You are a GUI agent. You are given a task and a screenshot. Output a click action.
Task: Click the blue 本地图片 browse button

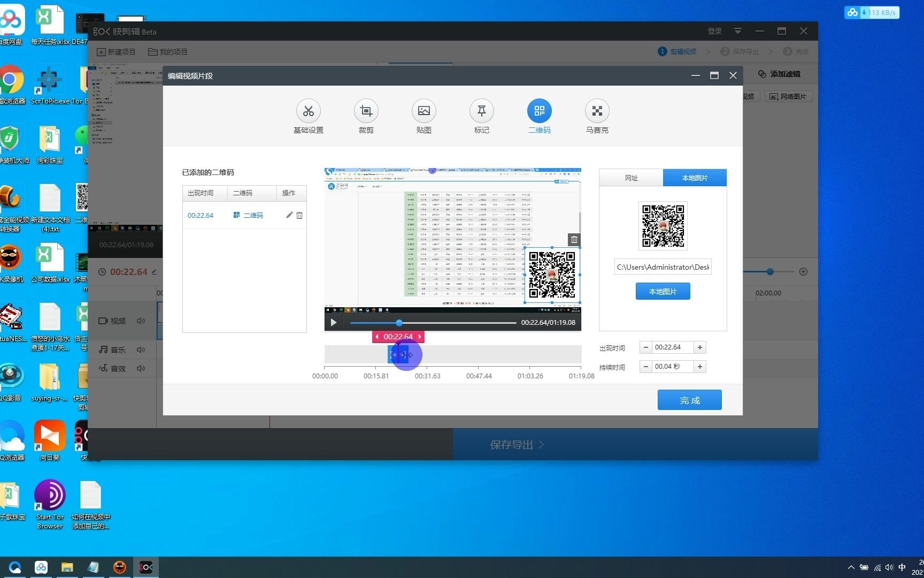pos(663,292)
